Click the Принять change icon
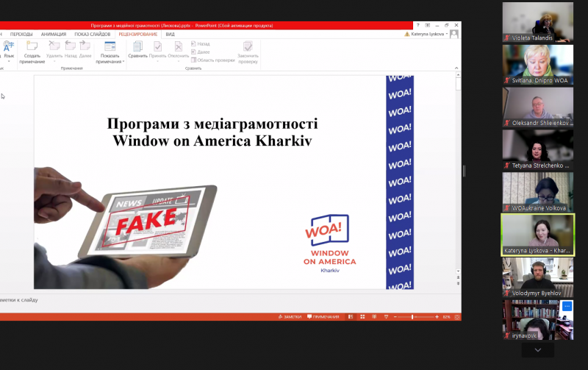Screen dimensions: 588x370 pos(157,46)
